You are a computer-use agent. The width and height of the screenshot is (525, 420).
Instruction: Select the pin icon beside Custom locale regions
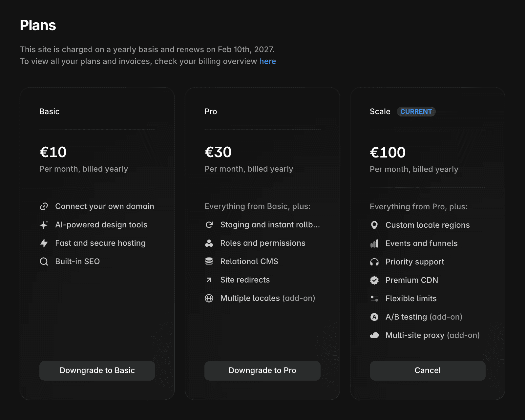(374, 225)
